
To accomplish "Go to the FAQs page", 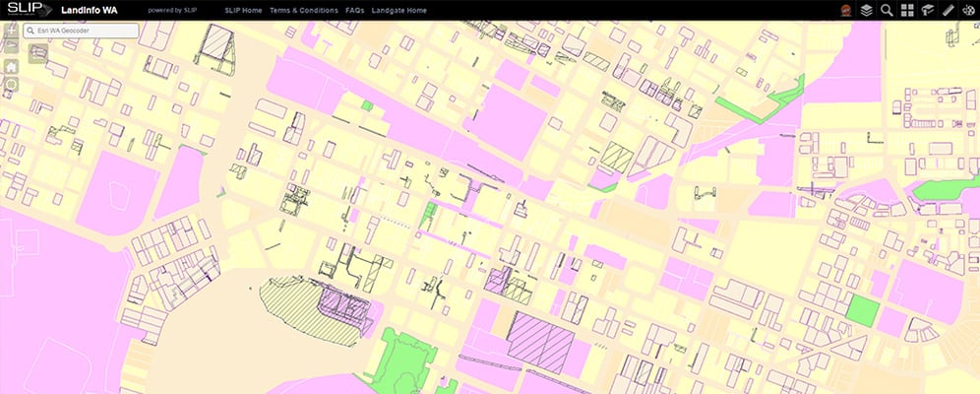I will [355, 10].
